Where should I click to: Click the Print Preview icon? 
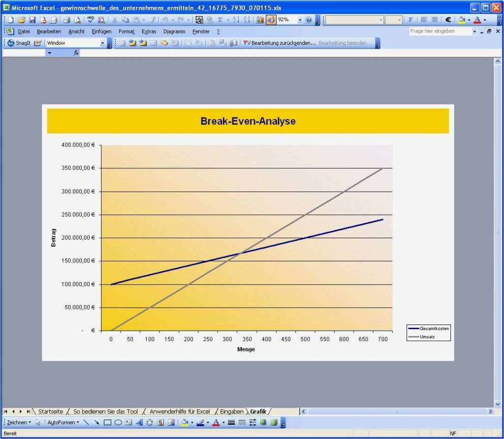[78, 20]
